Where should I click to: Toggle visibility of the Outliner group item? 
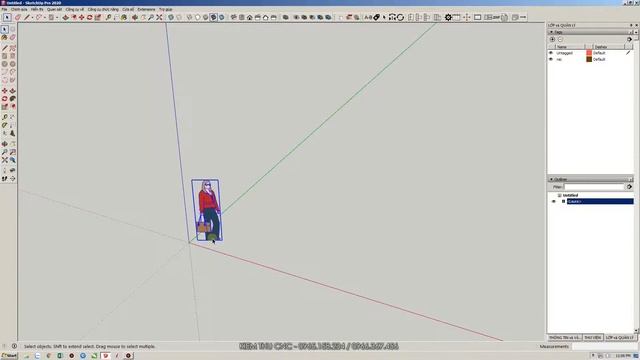pos(554,201)
